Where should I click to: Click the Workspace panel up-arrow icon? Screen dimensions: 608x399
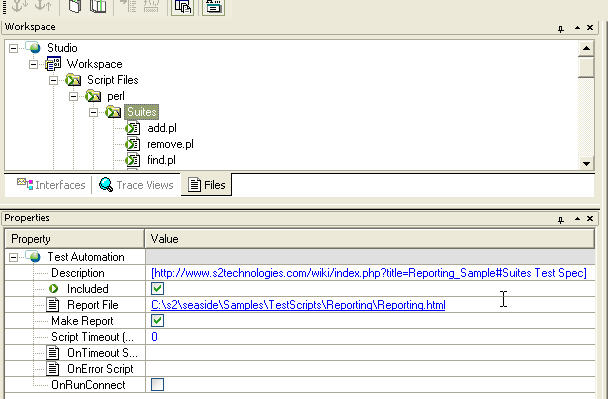coord(577,28)
